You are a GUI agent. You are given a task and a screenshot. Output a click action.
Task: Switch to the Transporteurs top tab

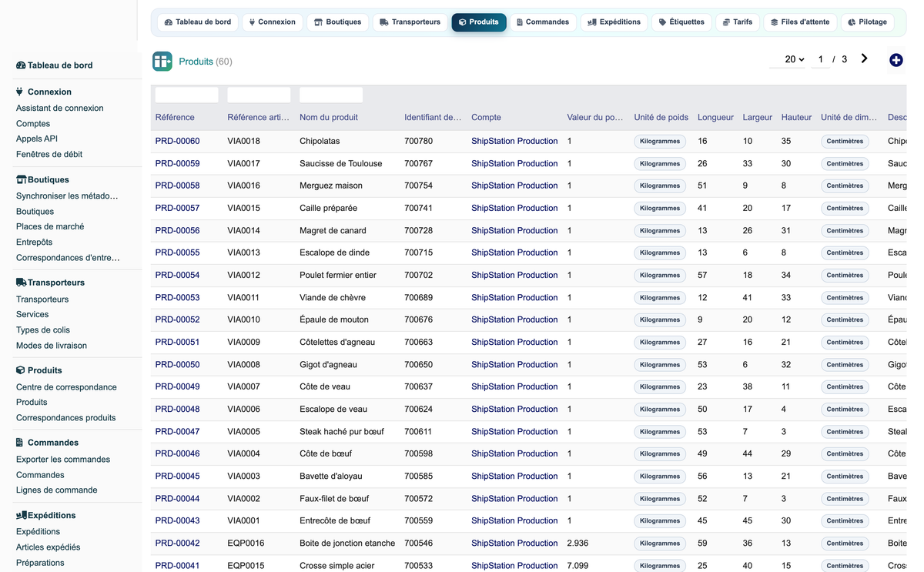click(x=410, y=22)
